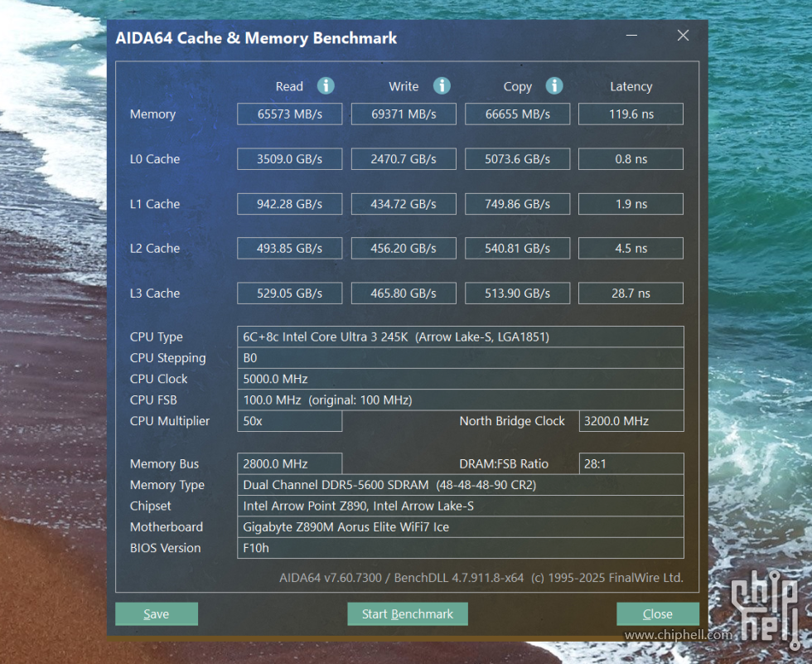Click the North Bridge Clock 3200.0 MHz field

pyautogui.click(x=631, y=421)
